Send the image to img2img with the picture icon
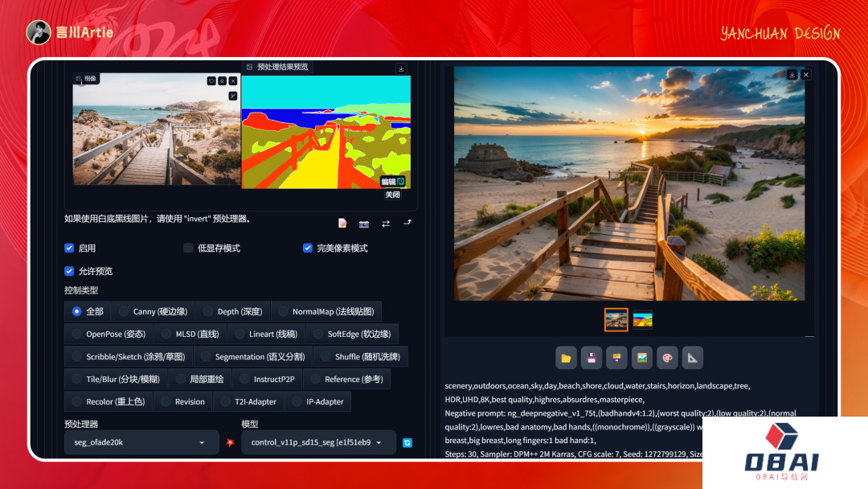 (642, 358)
